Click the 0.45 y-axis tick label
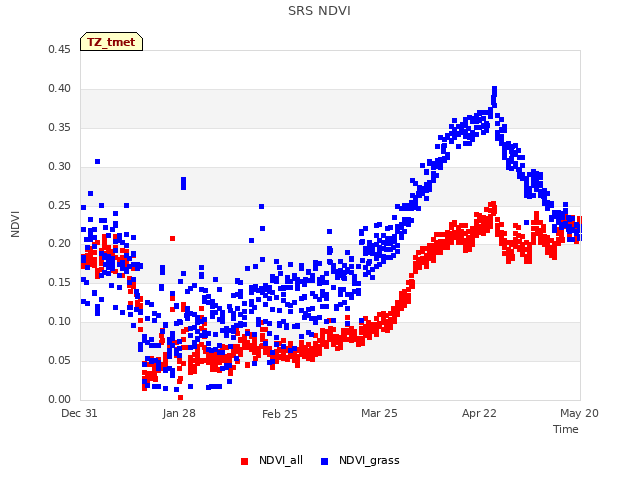Image resolution: width=640 pixels, height=480 pixels. click(59, 49)
